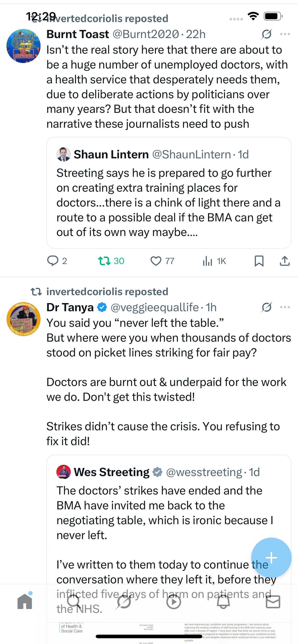Open Grok tab in bottom bar
The height and width of the screenshot is (644, 298).
tap(124, 602)
